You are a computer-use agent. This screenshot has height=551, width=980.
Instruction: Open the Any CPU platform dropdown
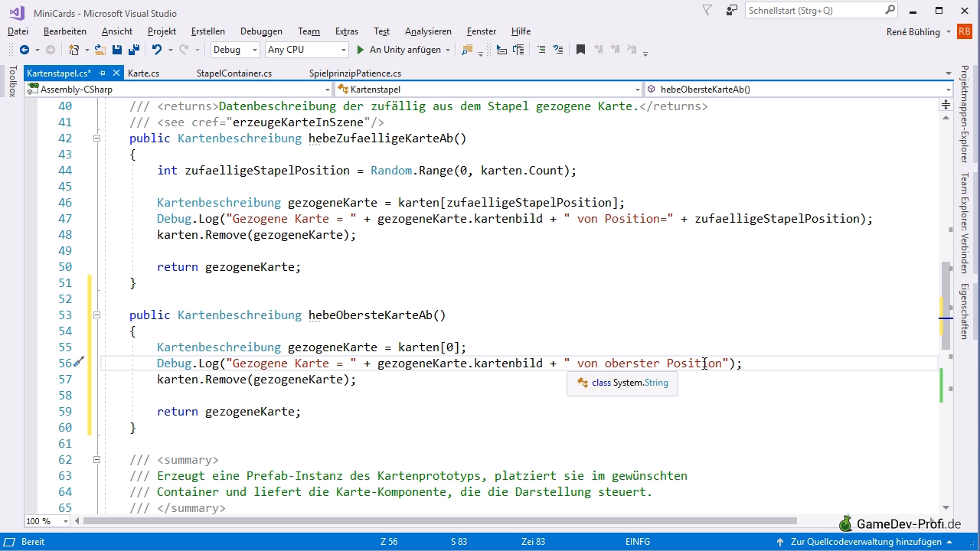click(306, 50)
